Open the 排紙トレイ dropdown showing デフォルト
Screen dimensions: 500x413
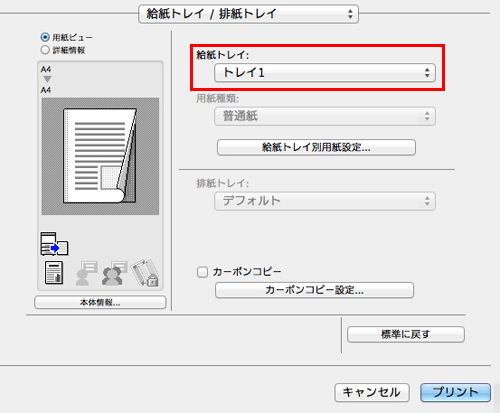tap(325, 201)
